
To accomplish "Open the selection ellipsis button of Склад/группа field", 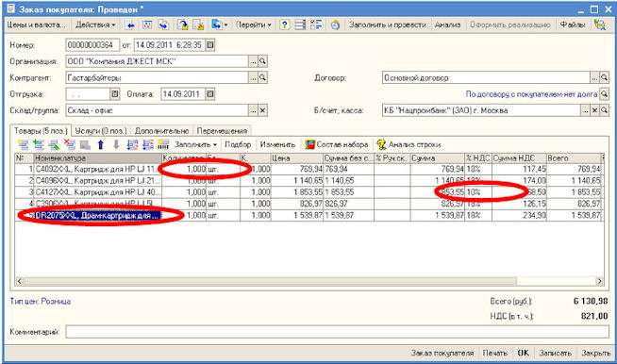I will pos(254,110).
